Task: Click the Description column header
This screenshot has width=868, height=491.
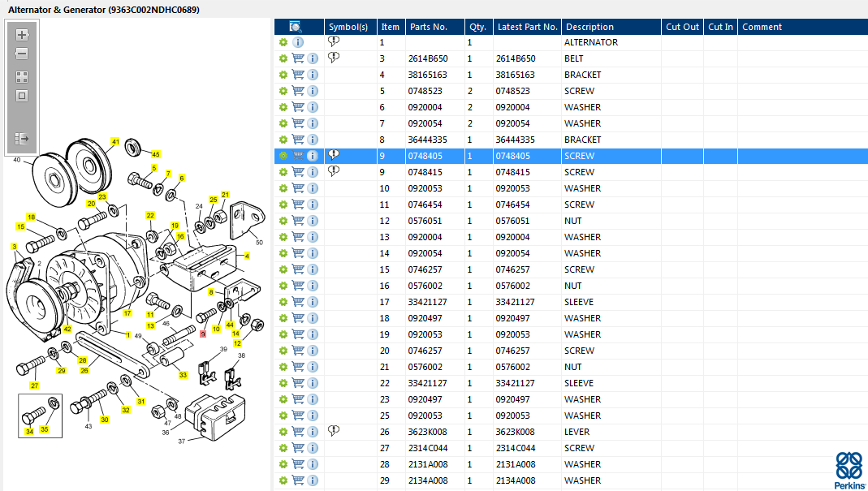Action: [590, 27]
